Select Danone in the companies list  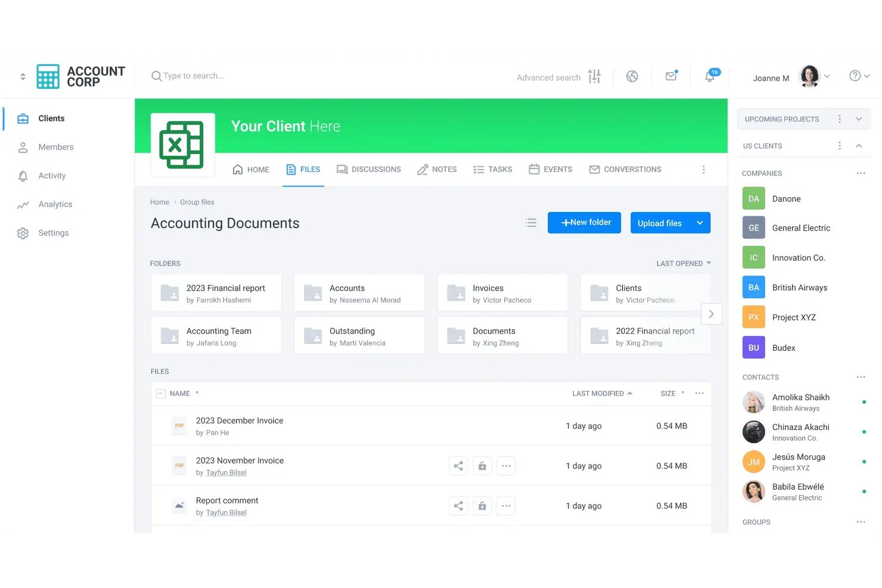coord(787,199)
